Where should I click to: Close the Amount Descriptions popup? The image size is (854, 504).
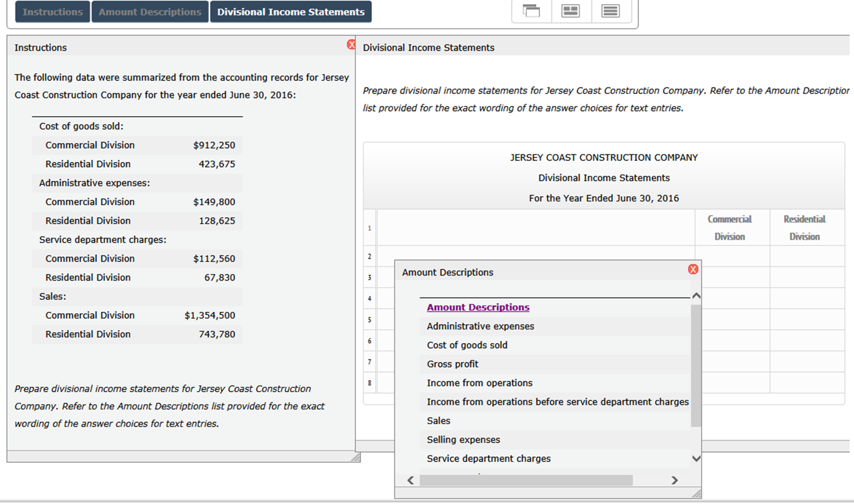click(x=693, y=270)
